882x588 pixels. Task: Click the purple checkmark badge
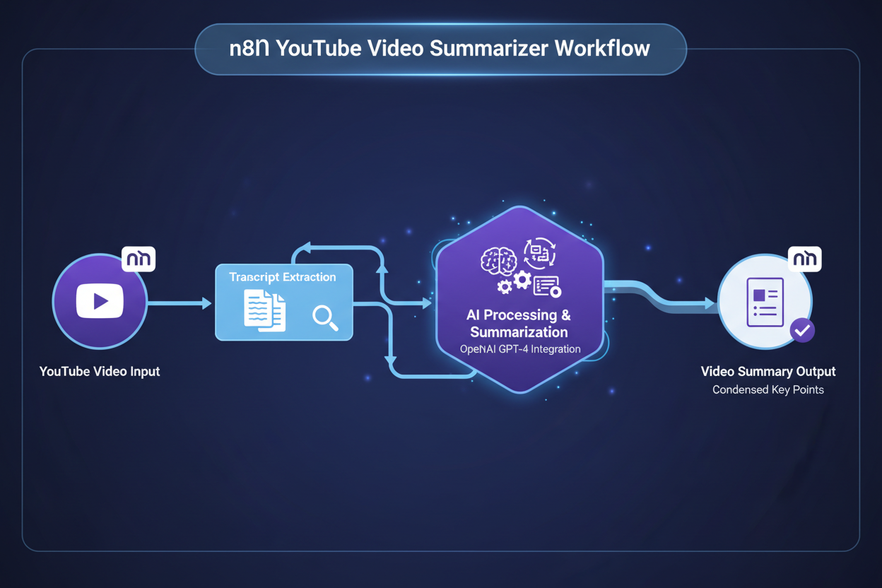click(x=802, y=330)
